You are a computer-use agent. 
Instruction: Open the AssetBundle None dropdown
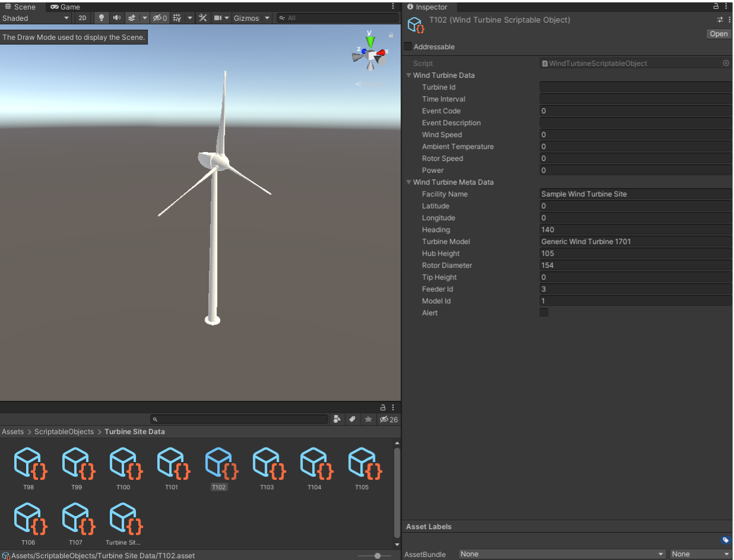coord(562,554)
